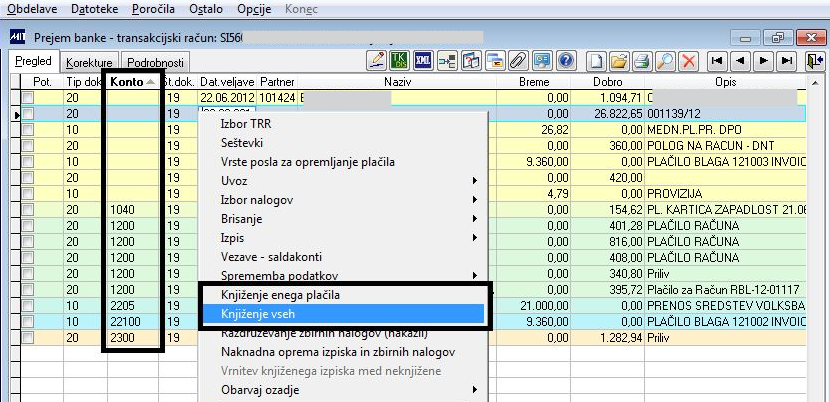
Task: Tick checkbox in row with konto 2300
Action: (28, 337)
